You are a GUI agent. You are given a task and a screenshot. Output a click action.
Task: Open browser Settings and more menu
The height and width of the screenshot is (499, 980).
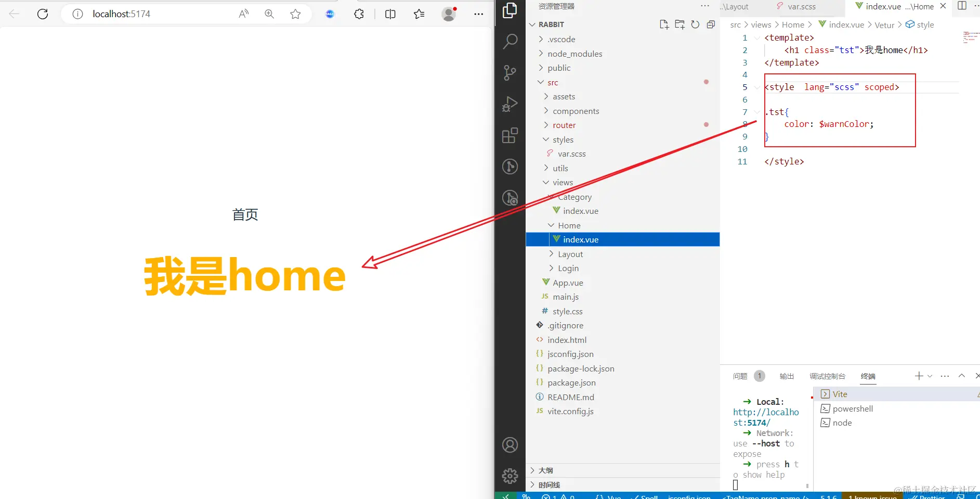(x=479, y=14)
